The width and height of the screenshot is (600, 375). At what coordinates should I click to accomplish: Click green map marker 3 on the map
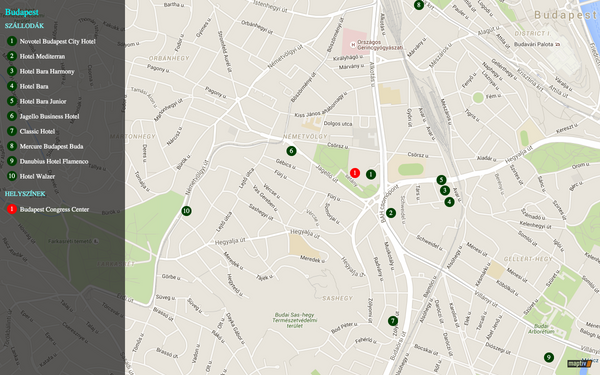tap(444, 190)
